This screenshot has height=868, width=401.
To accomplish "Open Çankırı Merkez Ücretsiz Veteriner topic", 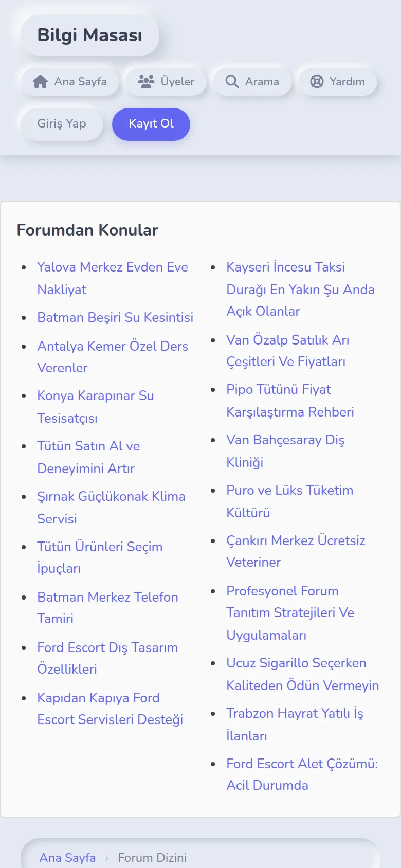I will click(296, 551).
